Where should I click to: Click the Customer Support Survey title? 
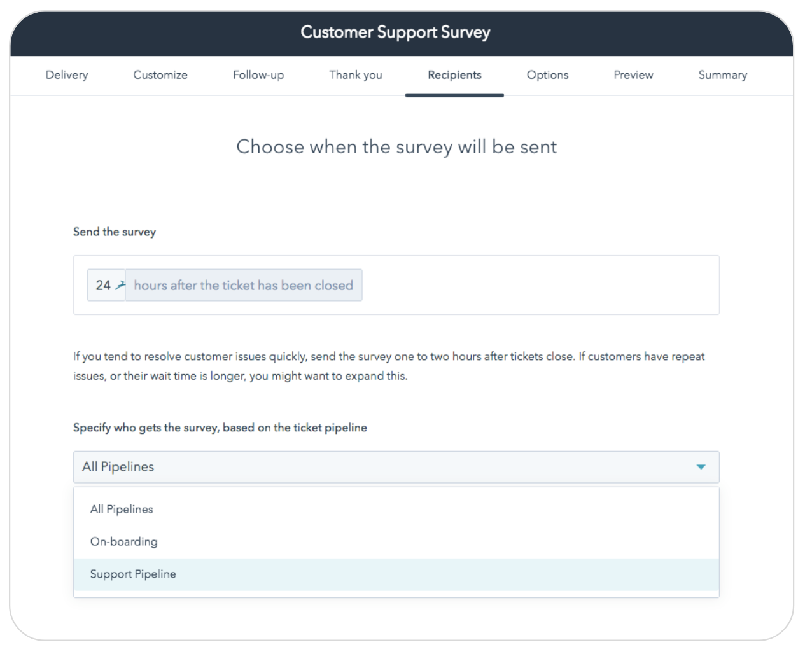395,32
